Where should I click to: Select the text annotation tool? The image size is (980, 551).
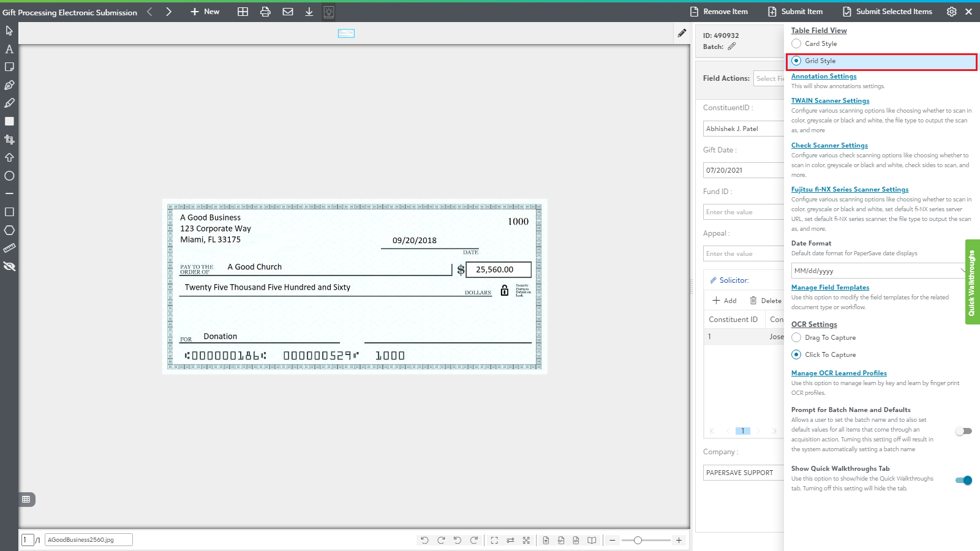pyautogui.click(x=9, y=49)
